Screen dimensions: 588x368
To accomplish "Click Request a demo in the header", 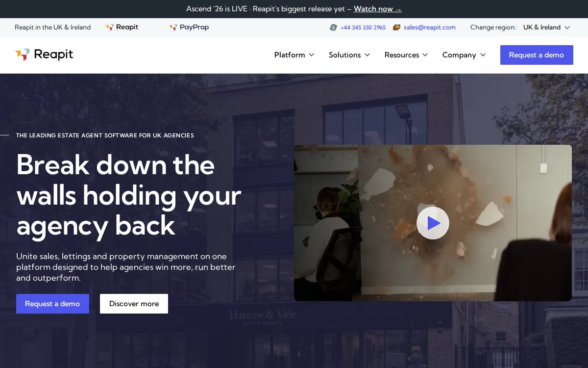I will pyautogui.click(x=537, y=55).
